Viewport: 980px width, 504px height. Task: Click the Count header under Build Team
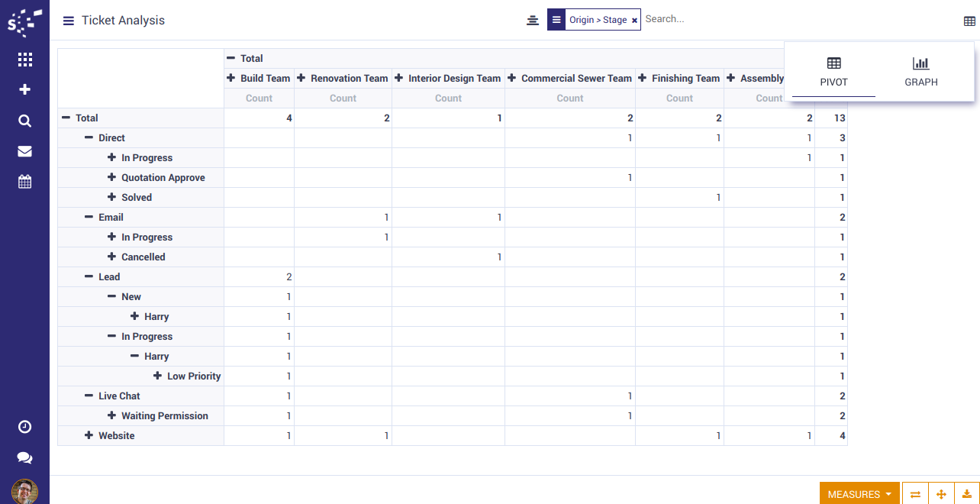pos(259,98)
